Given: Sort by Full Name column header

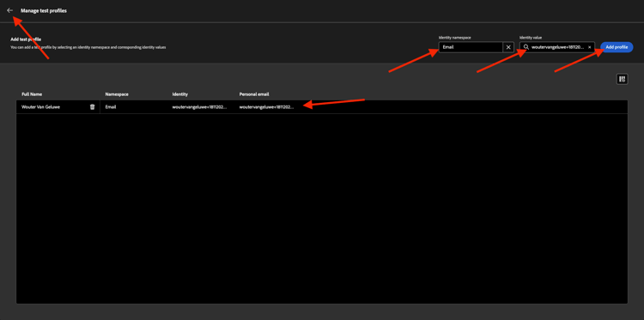Looking at the screenshot, I should tap(32, 94).
